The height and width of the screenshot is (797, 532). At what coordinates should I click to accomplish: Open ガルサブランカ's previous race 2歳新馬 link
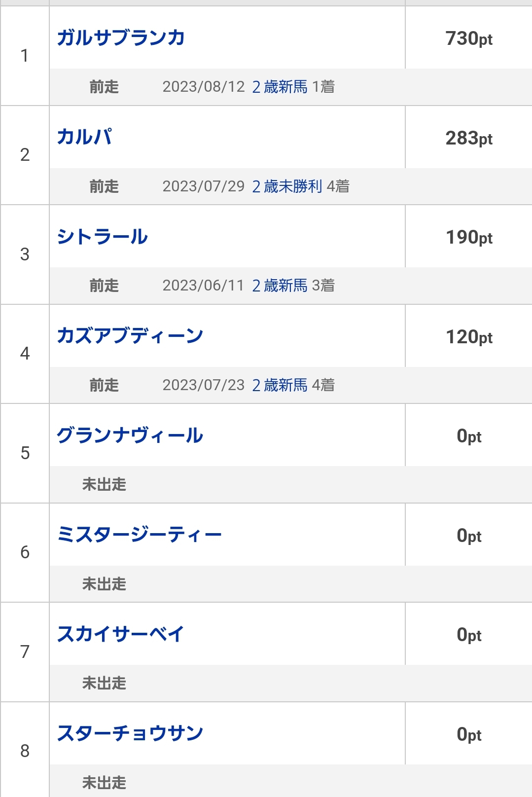[x=280, y=87]
